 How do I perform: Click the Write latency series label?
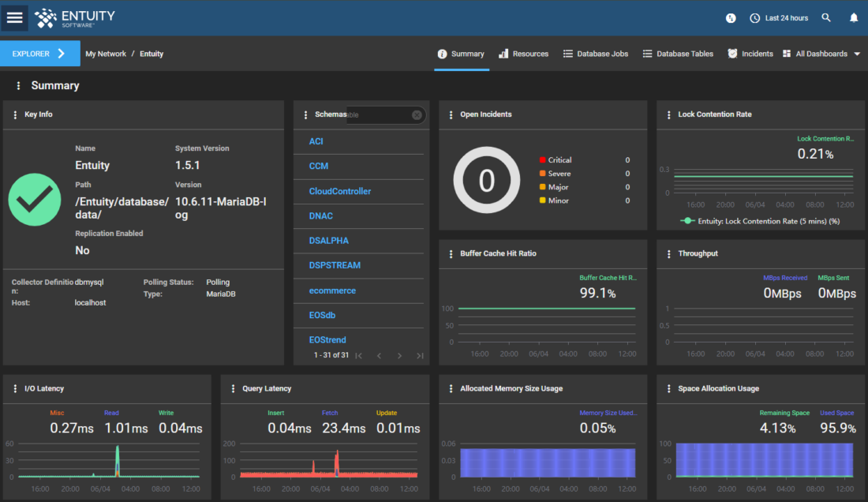tap(166, 413)
